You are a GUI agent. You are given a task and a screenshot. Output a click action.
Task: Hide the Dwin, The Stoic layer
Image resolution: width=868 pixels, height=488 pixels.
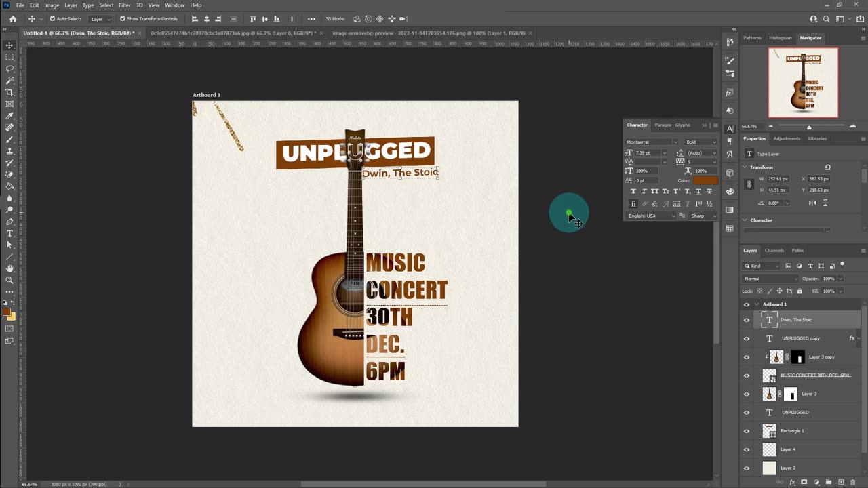click(747, 320)
